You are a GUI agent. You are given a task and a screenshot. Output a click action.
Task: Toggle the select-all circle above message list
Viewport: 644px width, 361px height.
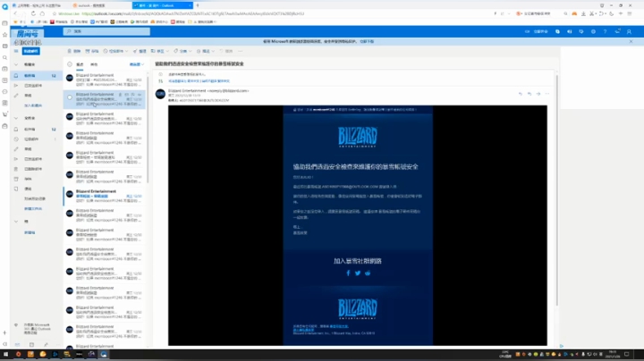point(70,64)
